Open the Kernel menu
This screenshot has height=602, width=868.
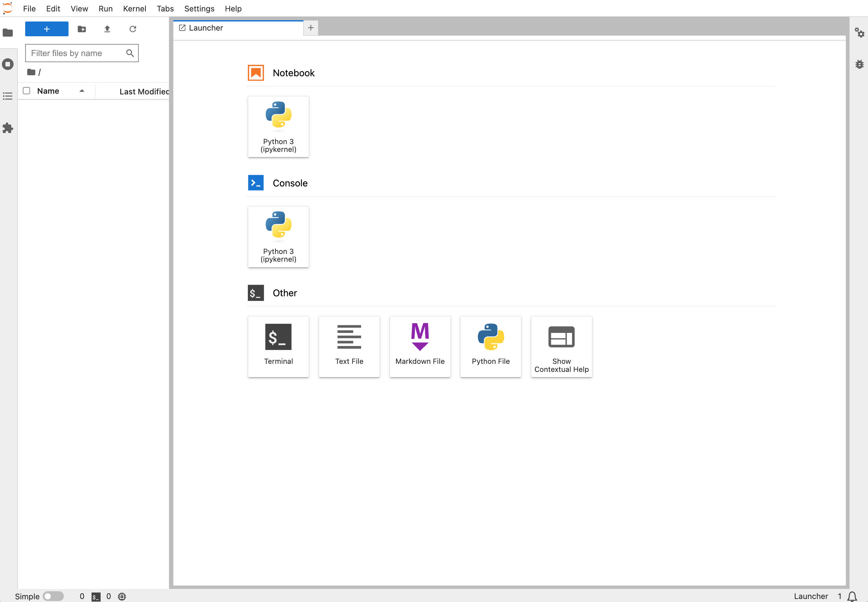(x=135, y=9)
